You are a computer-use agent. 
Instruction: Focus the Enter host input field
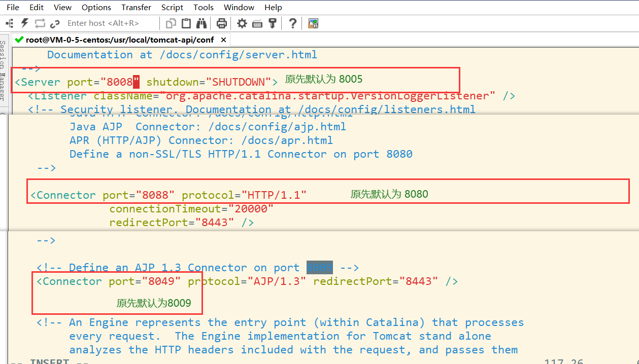click(x=111, y=23)
